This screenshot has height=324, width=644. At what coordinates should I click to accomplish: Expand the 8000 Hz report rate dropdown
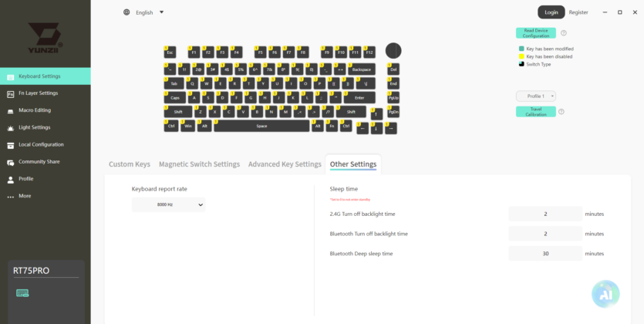[168, 204]
